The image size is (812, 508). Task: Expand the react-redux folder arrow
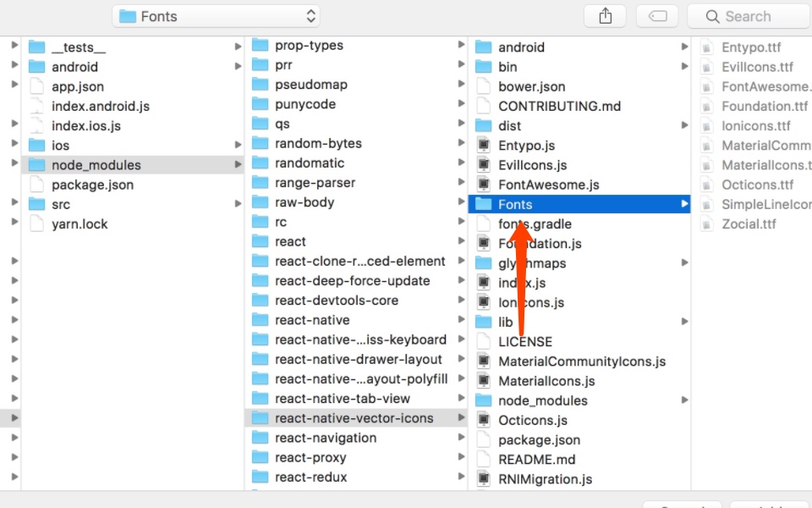click(461, 477)
